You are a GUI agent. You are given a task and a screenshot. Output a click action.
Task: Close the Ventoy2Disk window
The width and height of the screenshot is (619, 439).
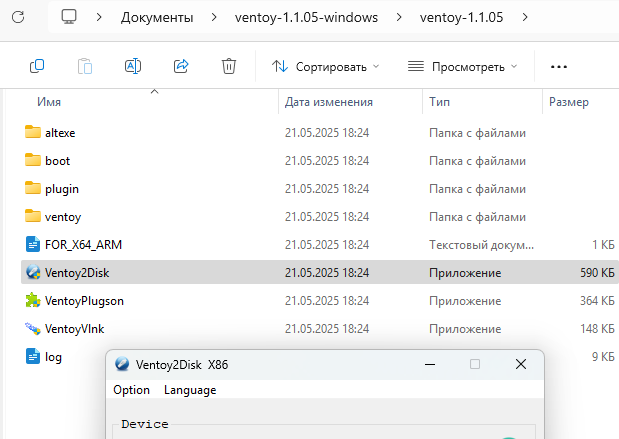pyautogui.click(x=521, y=364)
